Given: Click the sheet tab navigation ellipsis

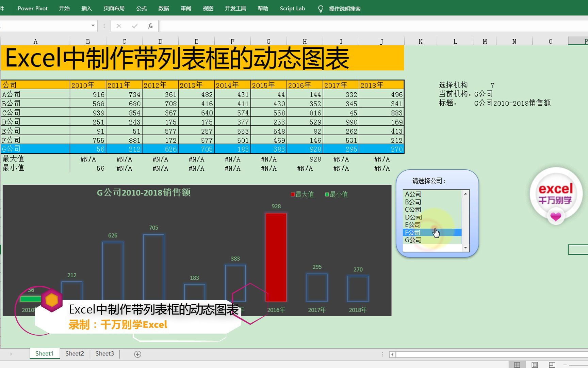Looking at the screenshot, I should click(x=382, y=354).
